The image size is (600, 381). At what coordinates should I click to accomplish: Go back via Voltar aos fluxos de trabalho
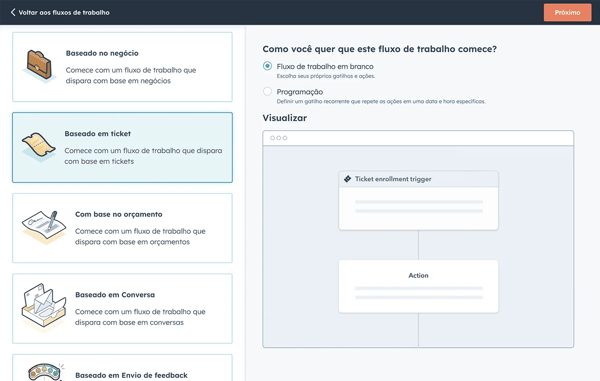pyautogui.click(x=64, y=13)
